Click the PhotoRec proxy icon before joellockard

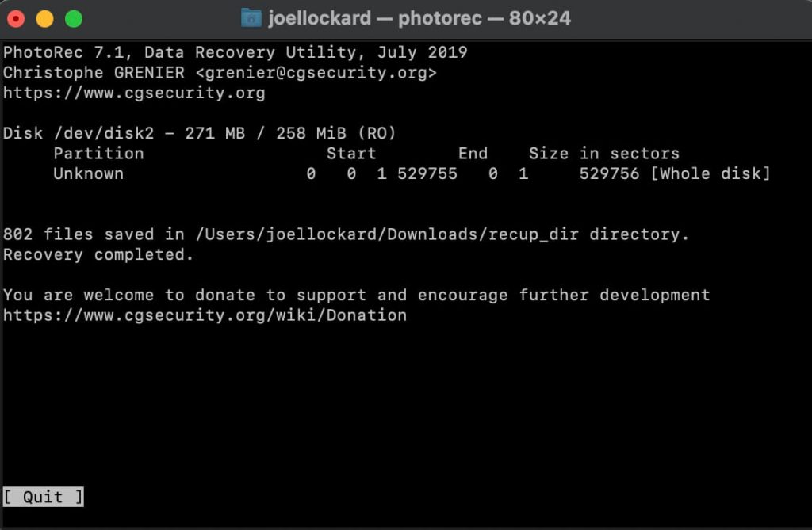pyautogui.click(x=251, y=18)
